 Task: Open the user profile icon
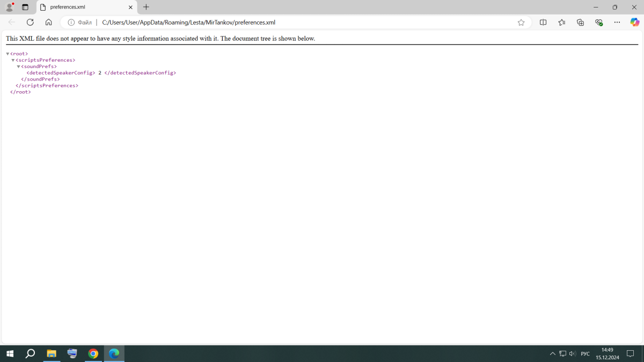9,8
